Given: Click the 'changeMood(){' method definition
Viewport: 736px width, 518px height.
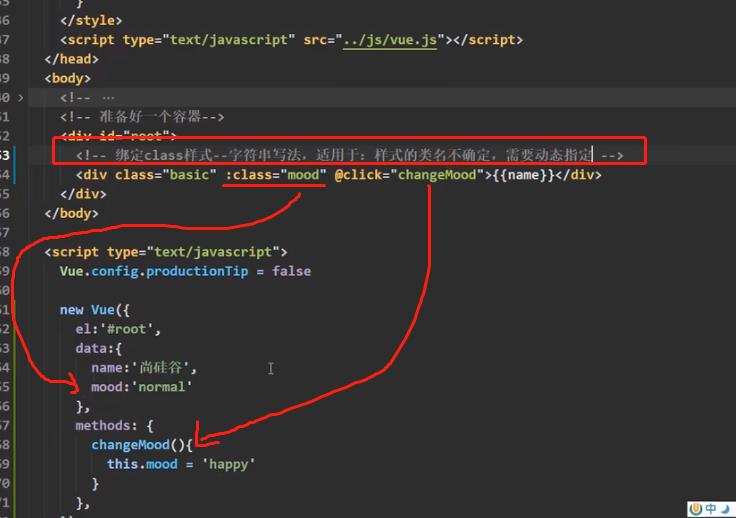Looking at the screenshot, I should click(142, 445).
